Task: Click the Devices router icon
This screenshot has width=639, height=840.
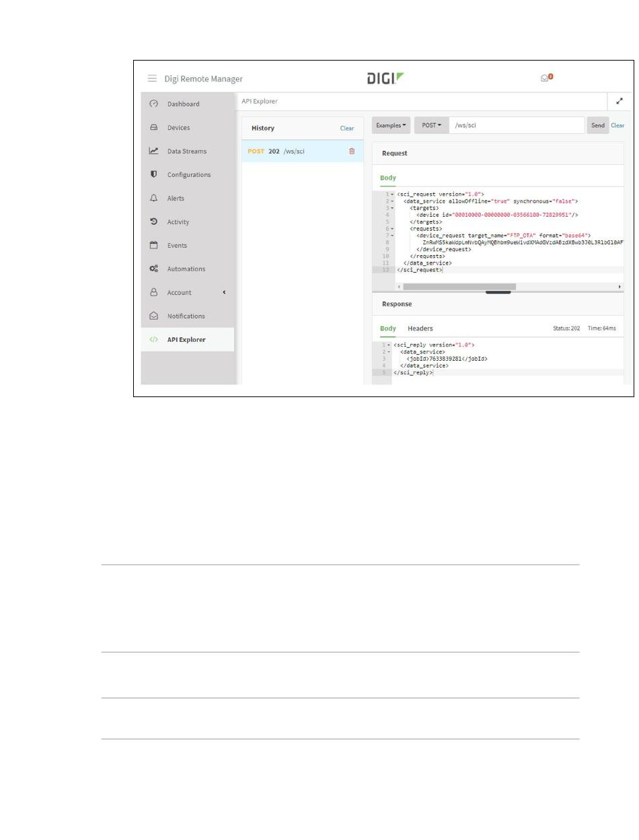Action: click(153, 127)
